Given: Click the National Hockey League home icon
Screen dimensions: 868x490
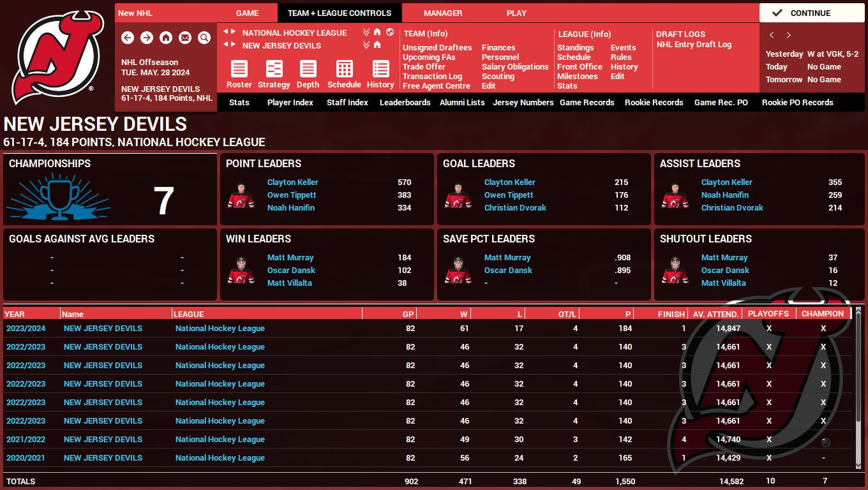Looking at the screenshot, I should point(377,32).
